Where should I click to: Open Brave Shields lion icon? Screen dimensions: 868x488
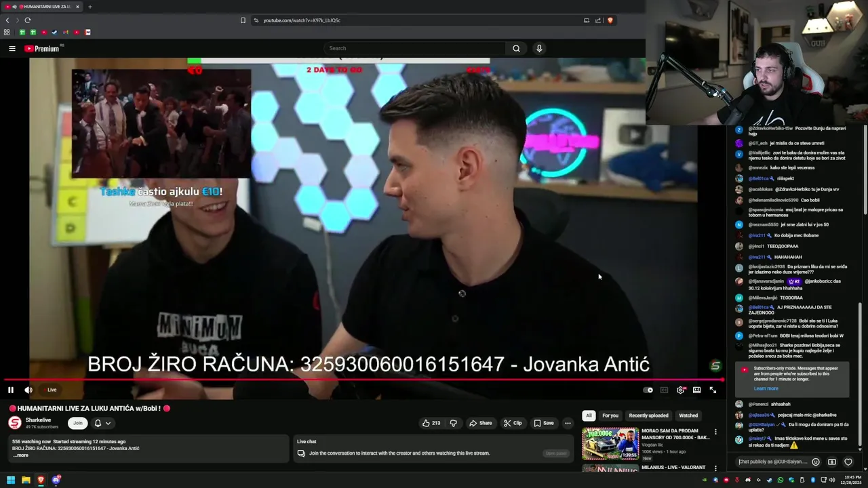610,20
